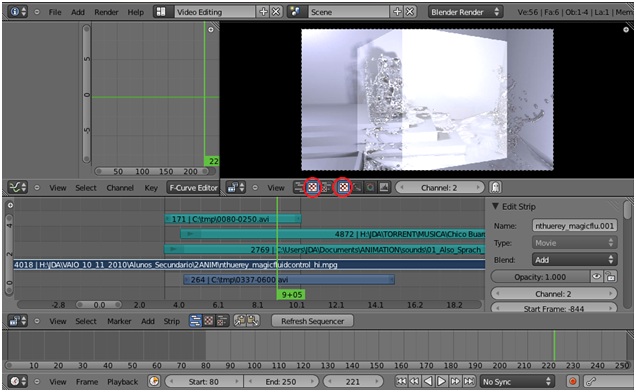Select Sequencer view in strip editor header

[x=196, y=321]
